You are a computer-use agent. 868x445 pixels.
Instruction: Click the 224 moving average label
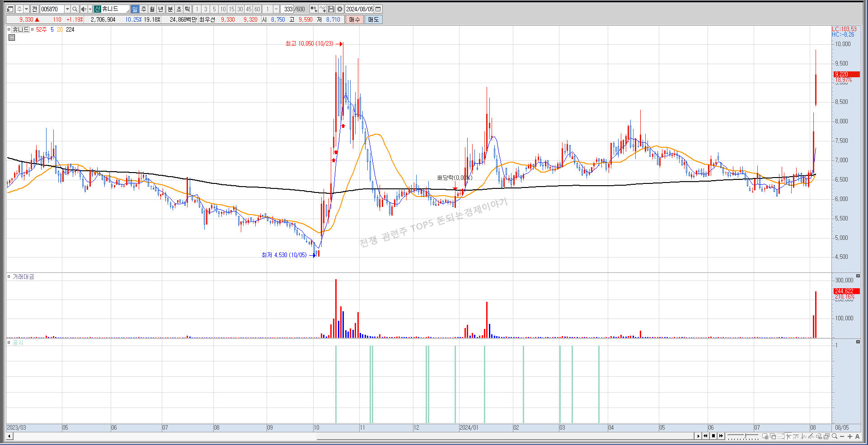(x=70, y=29)
